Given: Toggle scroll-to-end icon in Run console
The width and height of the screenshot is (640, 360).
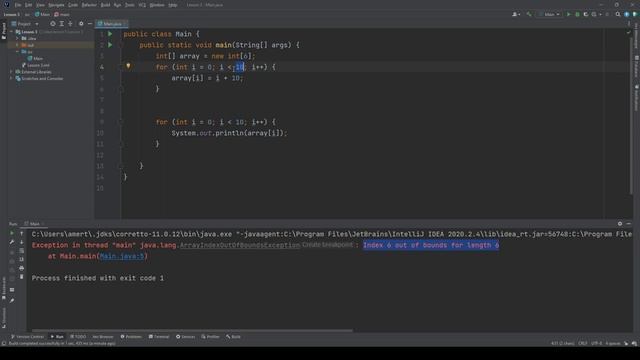Looking at the screenshot, I should click(x=22, y=260).
